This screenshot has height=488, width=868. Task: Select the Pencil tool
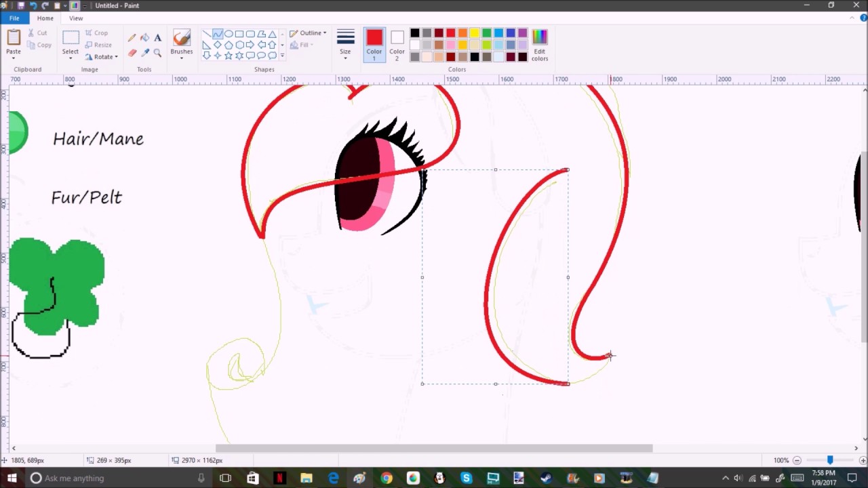coord(132,38)
